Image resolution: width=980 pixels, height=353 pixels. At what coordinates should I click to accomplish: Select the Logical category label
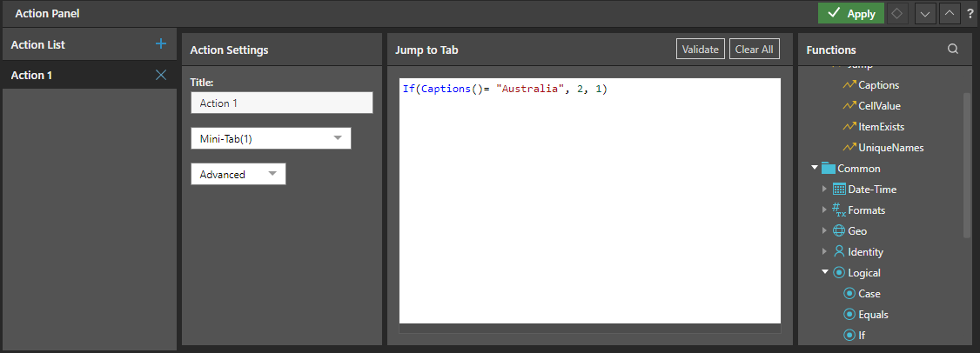(x=864, y=272)
